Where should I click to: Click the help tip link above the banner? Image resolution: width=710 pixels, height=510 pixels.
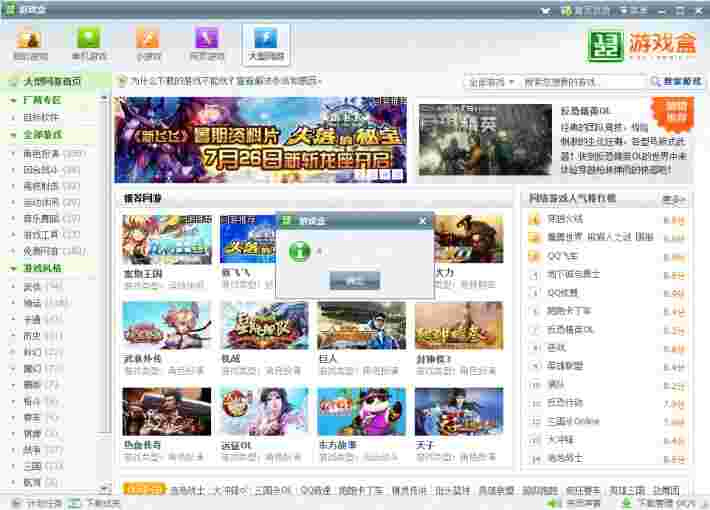(225, 82)
